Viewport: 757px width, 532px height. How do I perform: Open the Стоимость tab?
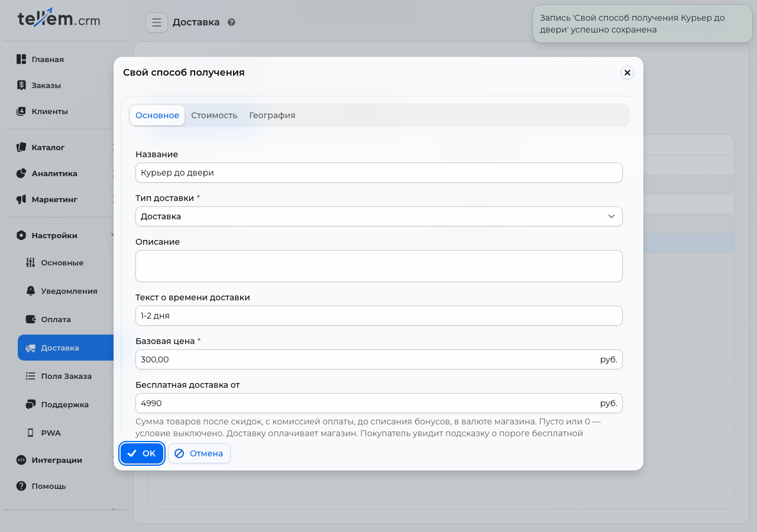pos(214,115)
